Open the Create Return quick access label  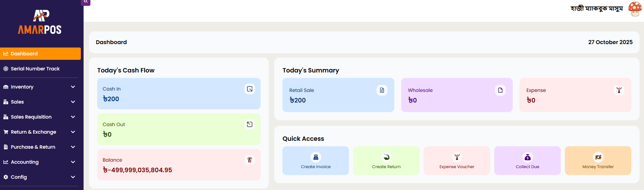click(386, 167)
